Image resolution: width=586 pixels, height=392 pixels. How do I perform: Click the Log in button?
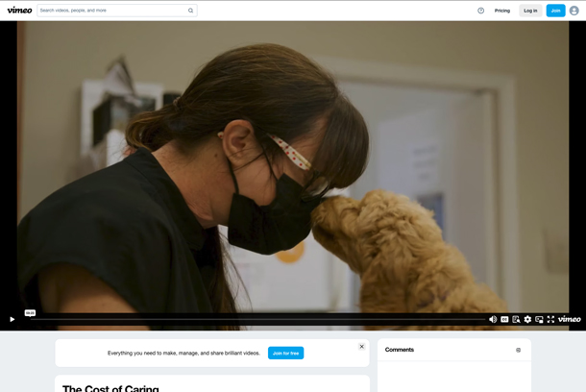coord(530,11)
